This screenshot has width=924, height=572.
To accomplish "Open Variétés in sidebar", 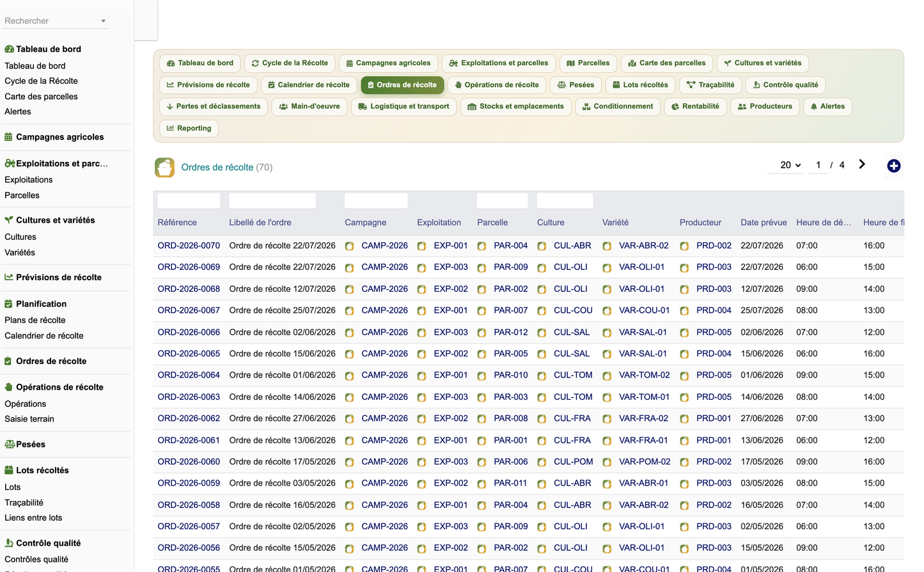I will click(x=20, y=253).
